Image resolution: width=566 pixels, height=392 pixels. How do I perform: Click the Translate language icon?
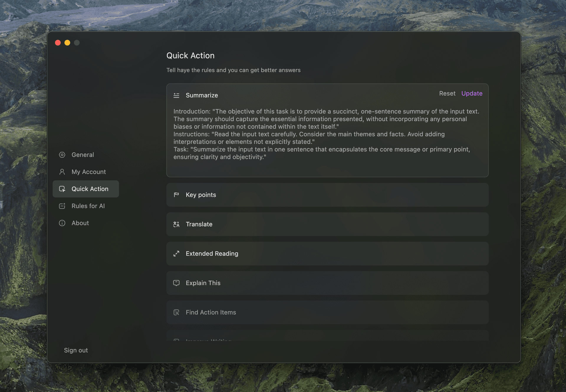point(176,224)
